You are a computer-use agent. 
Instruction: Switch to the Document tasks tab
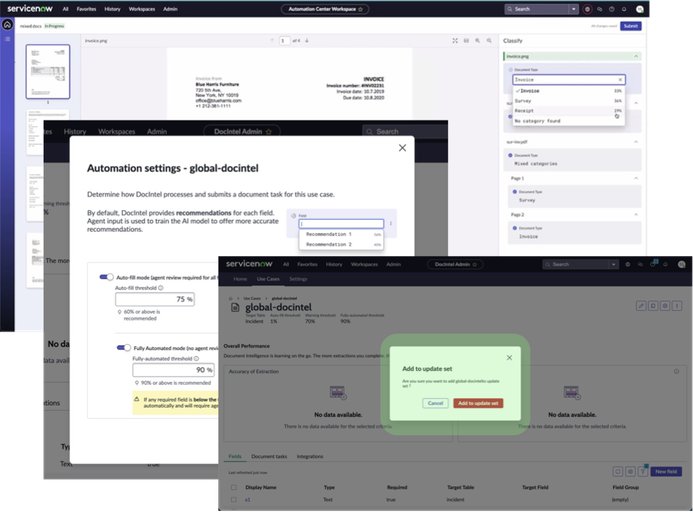click(x=269, y=456)
